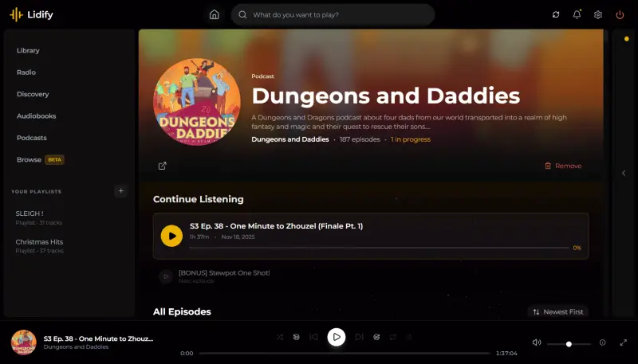Open settings via the gear icon
638x364 pixels.
[598, 14]
